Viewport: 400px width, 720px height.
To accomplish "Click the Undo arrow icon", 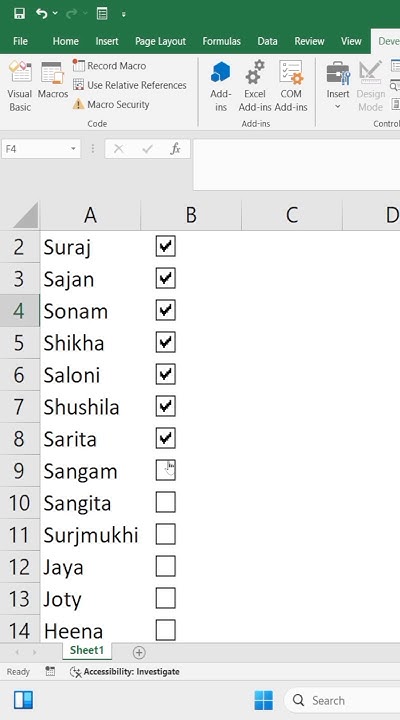I will [42, 14].
